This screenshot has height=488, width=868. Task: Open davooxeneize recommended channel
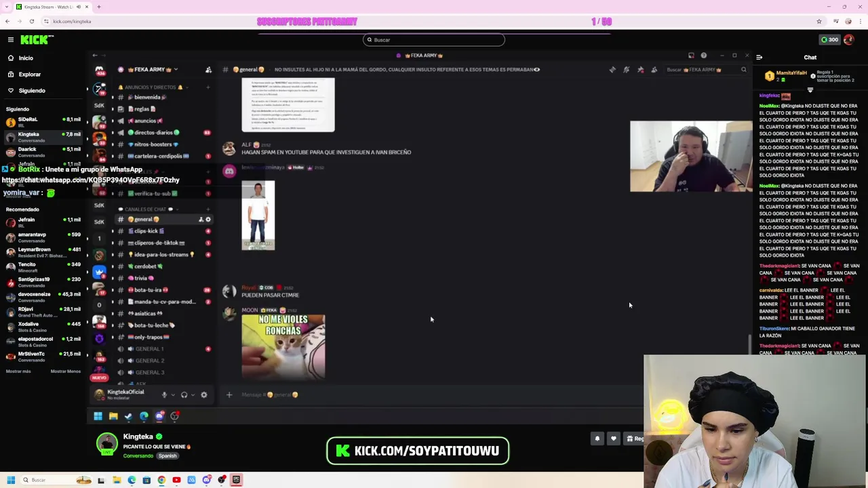click(43, 297)
